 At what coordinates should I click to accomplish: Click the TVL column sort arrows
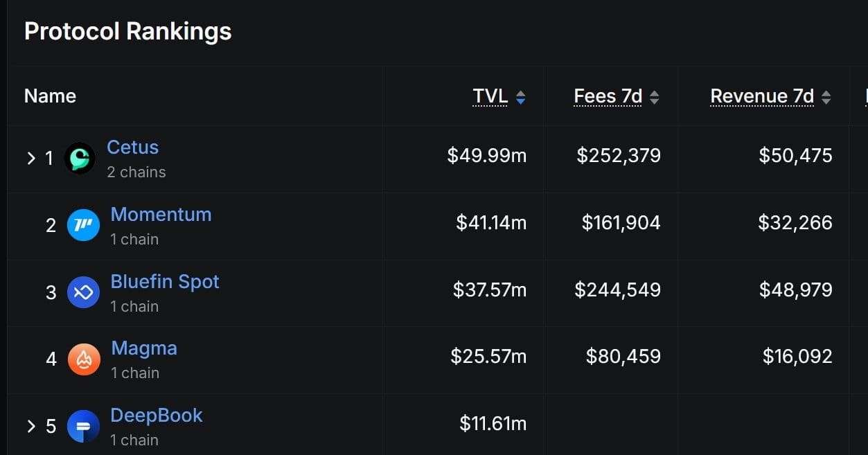(521, 97)
